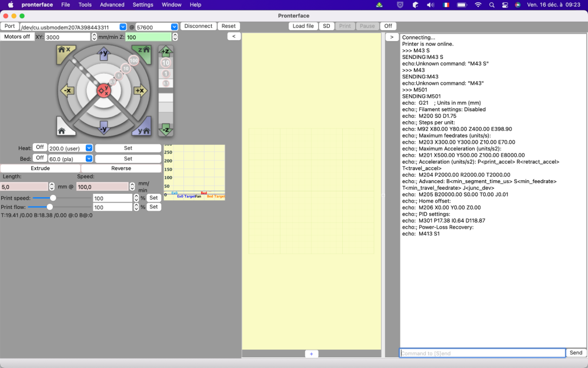
Task: Home all axes with the white house icon
Action: pyautogui.click(x=62, y=128)
